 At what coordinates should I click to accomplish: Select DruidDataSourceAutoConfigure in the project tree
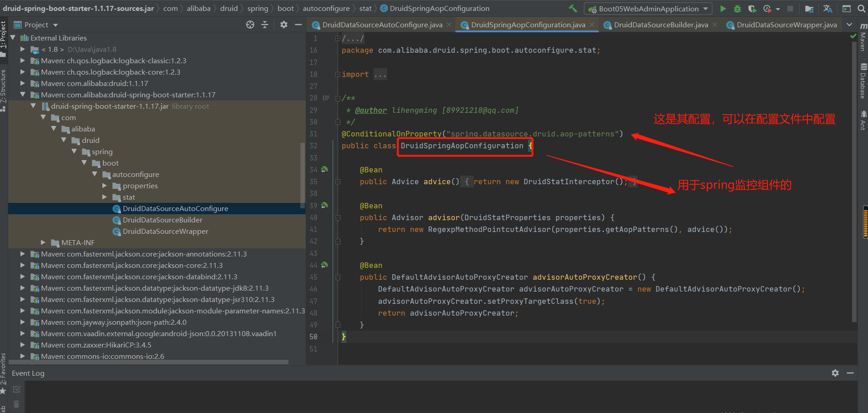click(x=176, y=208)
